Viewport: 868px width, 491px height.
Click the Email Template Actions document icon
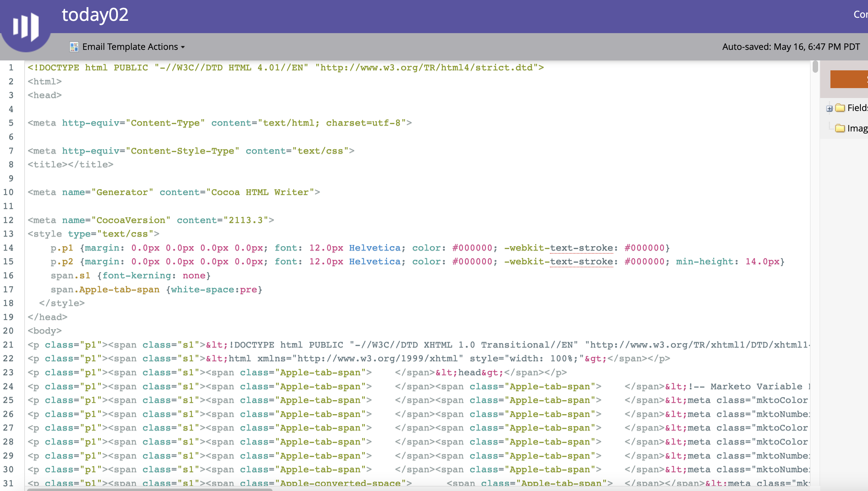[73, 46]
